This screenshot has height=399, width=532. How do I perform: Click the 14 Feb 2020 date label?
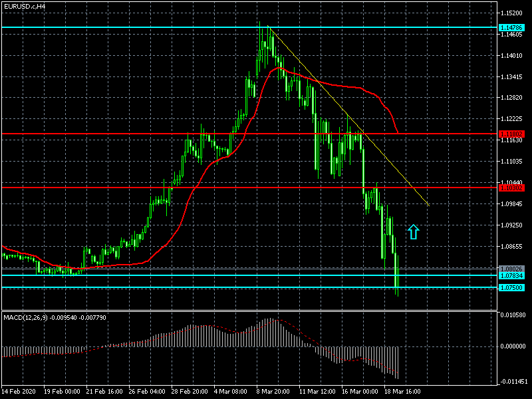(x=19, y=392)
